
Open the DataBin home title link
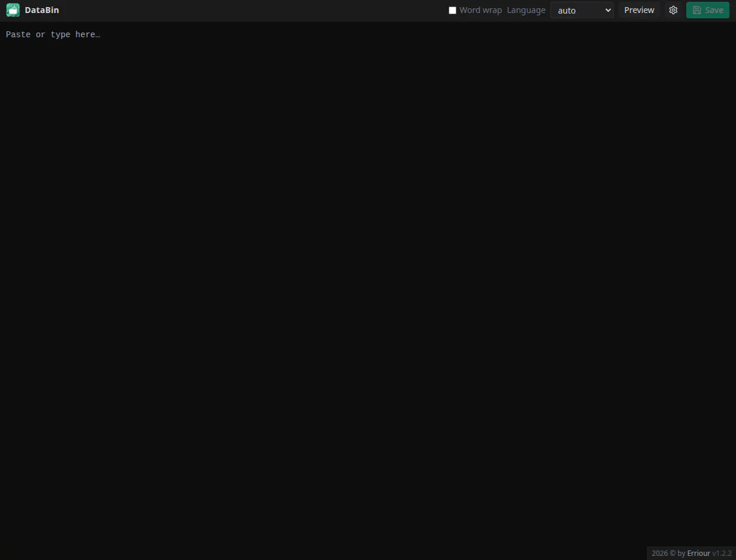pos(42,10)
